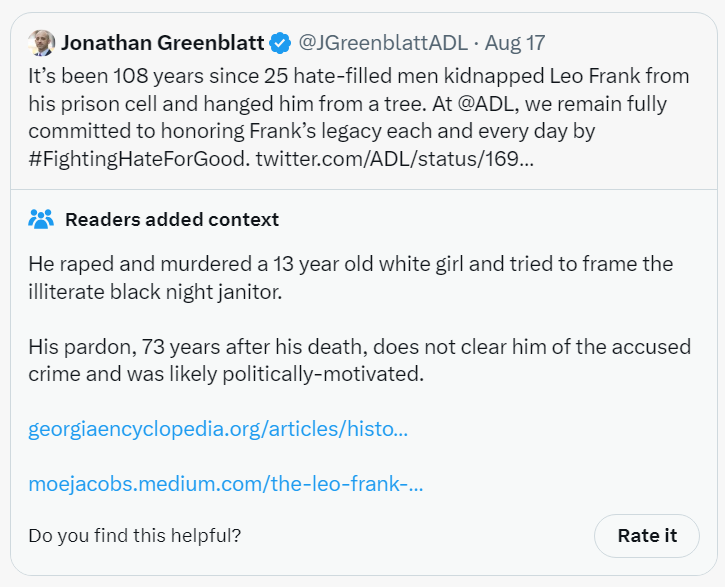Open the twitter.com/ADL/status link
Image resolution: width=725 pixels, height=587 pixels.
click(x=394, y=159)
